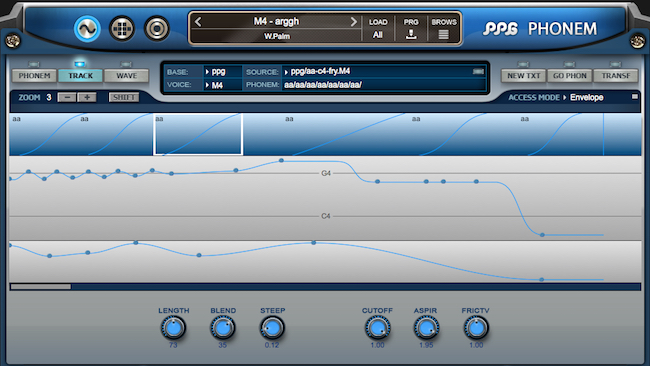Open the waveform editor page icon
Image resolution: width=650 pixels, height=366 pixels.
coord(87,29)
